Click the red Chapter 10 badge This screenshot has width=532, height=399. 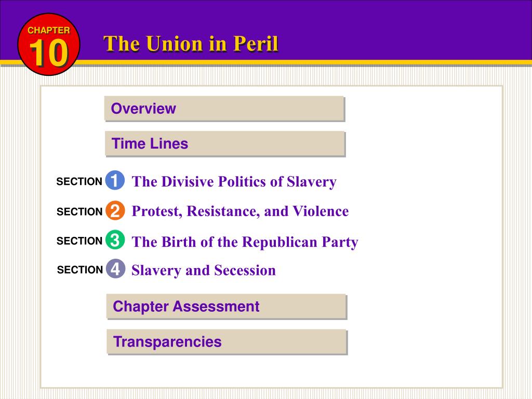tap(49, 45)
